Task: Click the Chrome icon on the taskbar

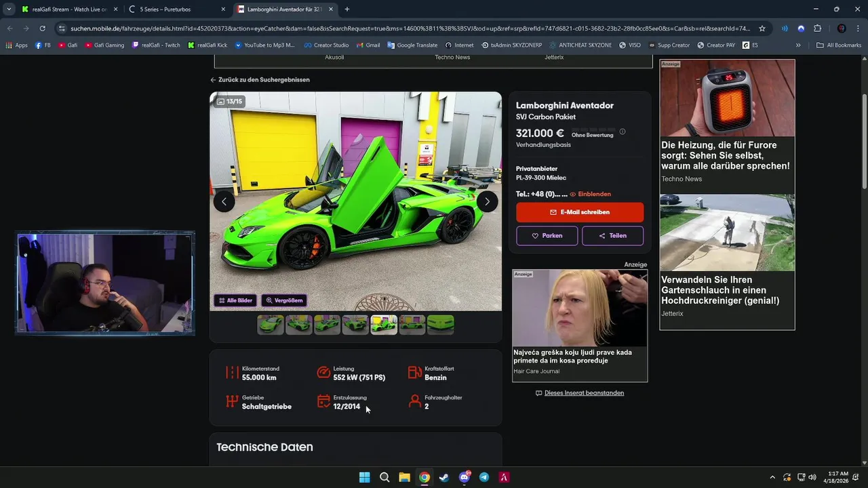Action: [x=425, y=477]
